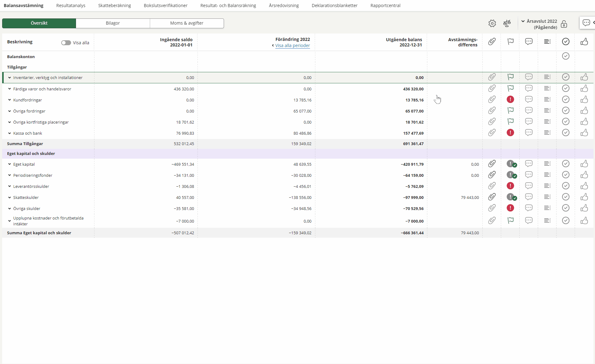This screenshot has height=364, width=595.
Task: Tick the check circle for Balanskonton
Action: coord(565,56)
